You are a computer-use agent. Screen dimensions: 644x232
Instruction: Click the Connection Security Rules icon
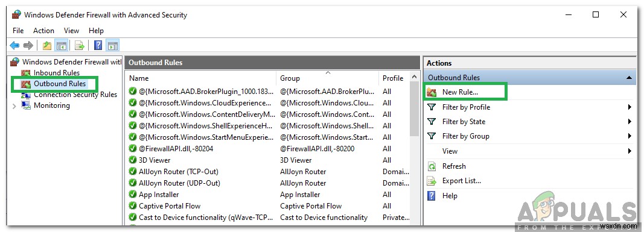tap(27, 95)
